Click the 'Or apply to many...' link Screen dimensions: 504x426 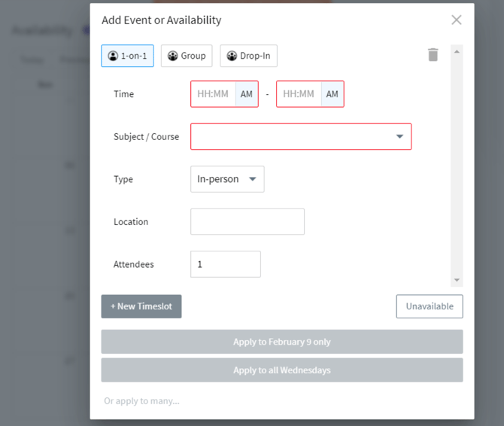click(141, 401)
